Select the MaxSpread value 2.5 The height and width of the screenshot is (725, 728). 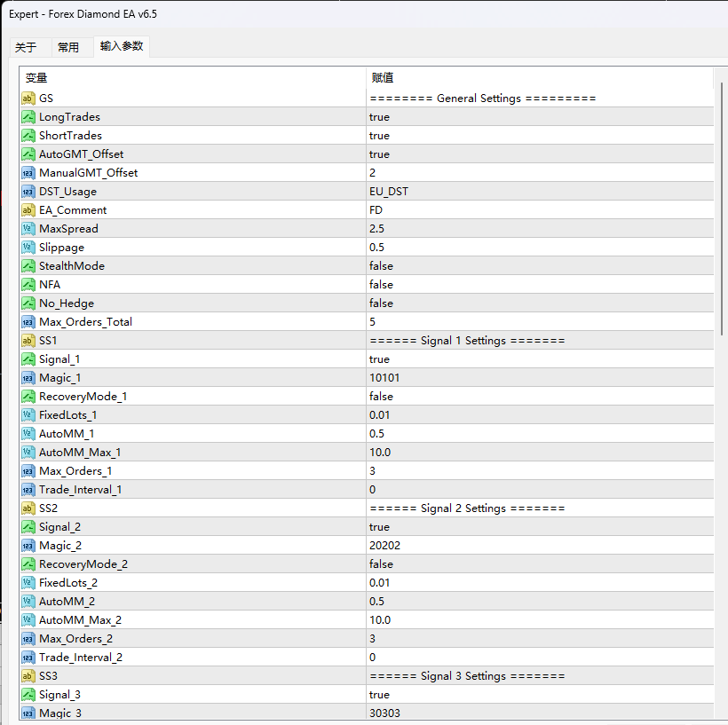(376, 229)
